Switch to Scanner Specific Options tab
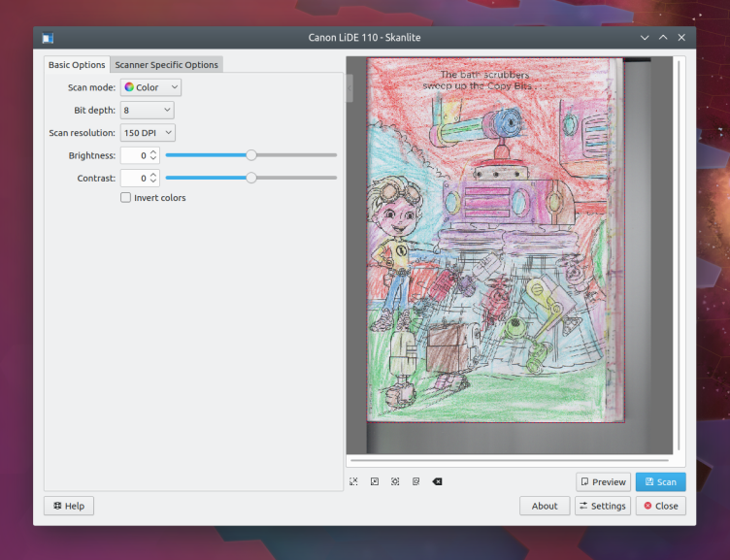The height and width of the screenshot is (560, 730). (x=166, y=65)
